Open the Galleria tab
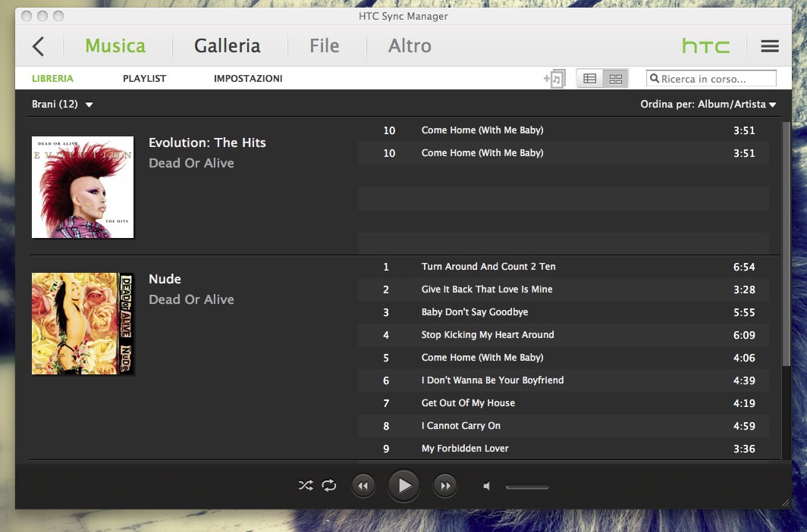Viewport: 807px width, 532px height. [227, 45]
